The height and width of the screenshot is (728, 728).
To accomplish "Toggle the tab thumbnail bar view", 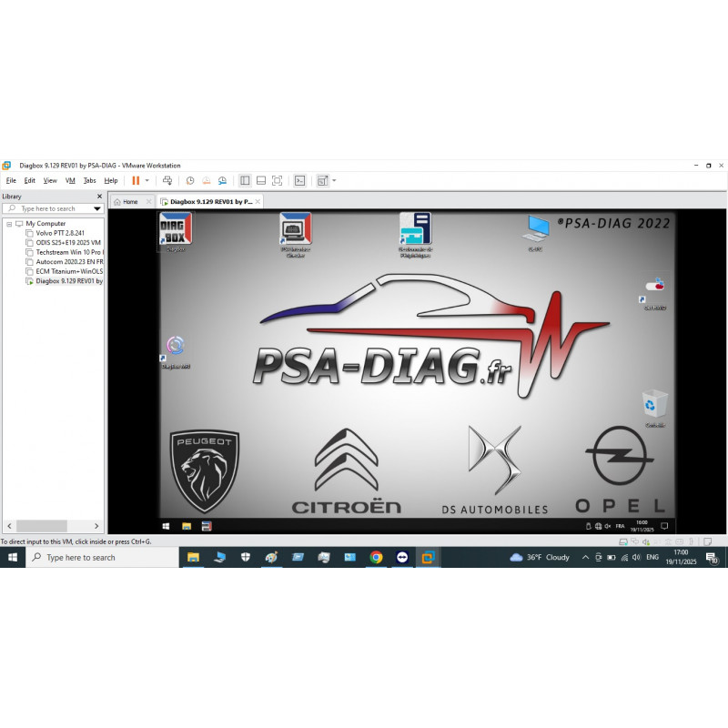I will [260, 180].
